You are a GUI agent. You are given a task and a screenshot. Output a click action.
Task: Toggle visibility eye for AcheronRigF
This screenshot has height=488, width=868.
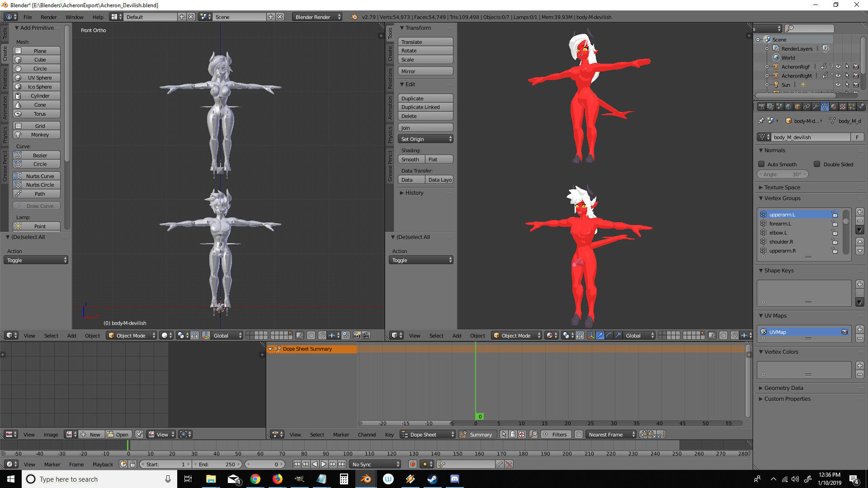838,66
